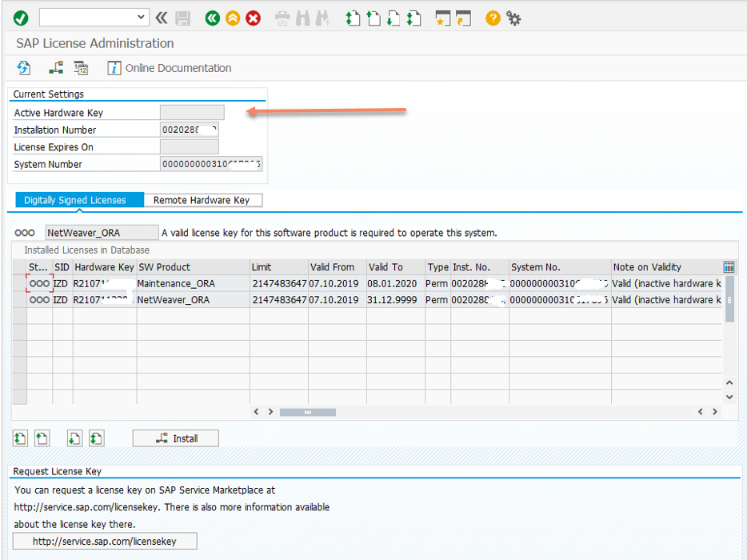The image size is (747, 560).
Task: Click last-page icon below the license table
Action: click(x=96, y=438)
